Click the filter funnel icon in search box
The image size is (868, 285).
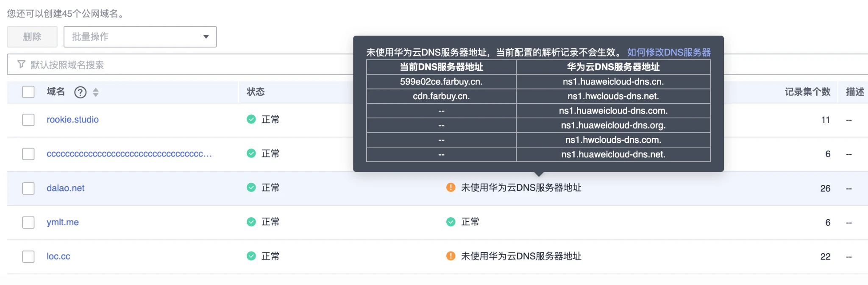pyautogui.click(x=21, y=64)
